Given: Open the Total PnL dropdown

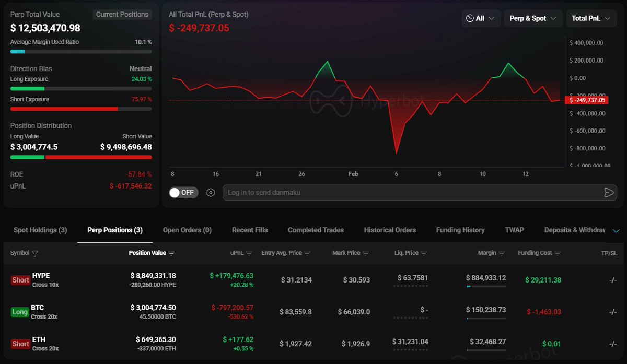Looking at the screenshot, I should (590, 18).
